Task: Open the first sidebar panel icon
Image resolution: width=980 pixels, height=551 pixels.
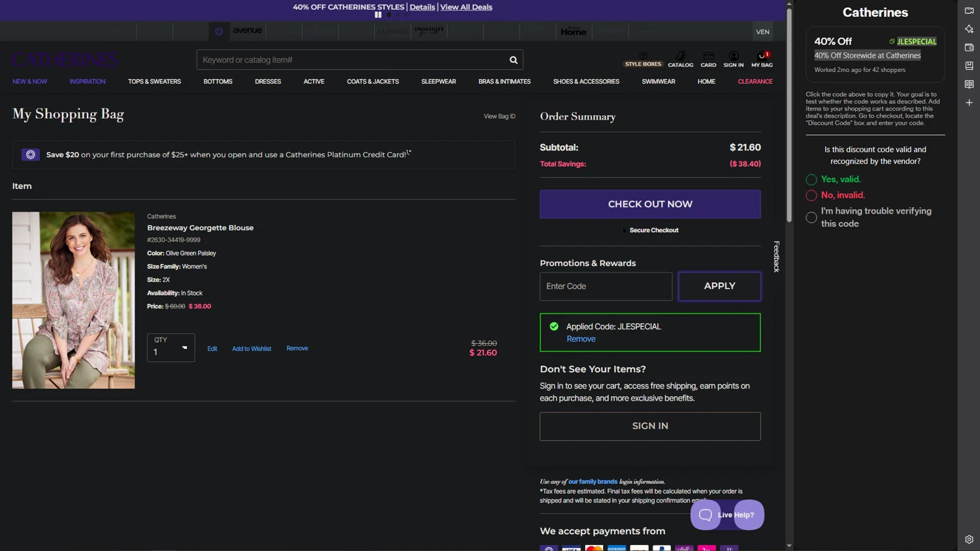Action: coord(969,10)
